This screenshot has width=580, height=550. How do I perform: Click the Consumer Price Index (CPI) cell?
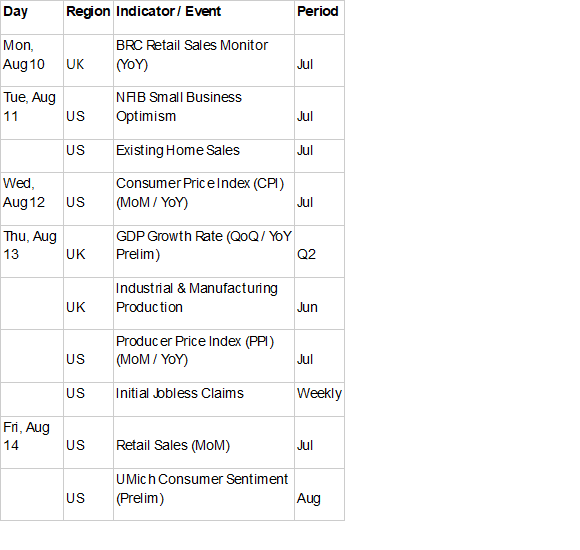click(204, 199)
